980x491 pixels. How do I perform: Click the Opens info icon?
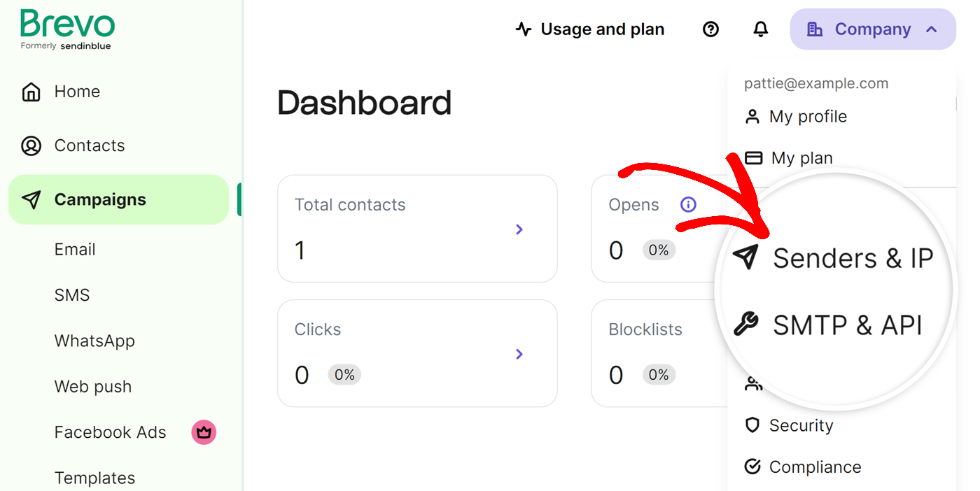[x=688, y=204]
